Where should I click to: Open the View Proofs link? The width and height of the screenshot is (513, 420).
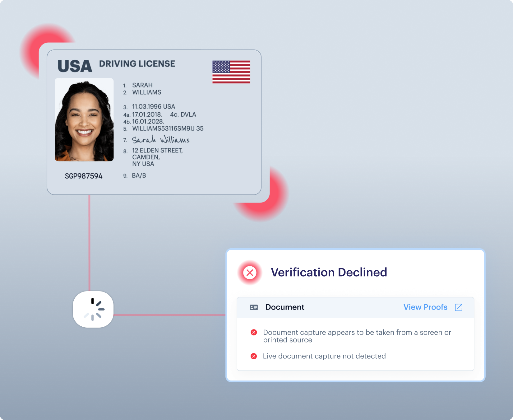point(425,307)
